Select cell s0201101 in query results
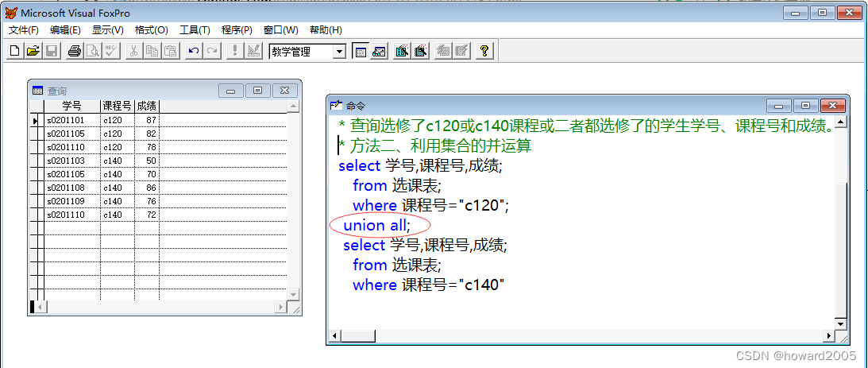The image size is (868, 368). click(x=72, y=120)
